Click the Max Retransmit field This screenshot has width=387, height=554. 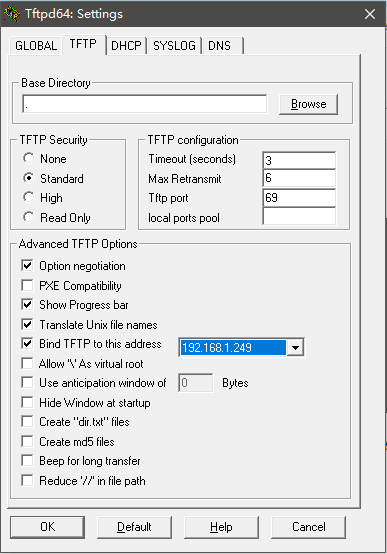click(x=299, y=178)
